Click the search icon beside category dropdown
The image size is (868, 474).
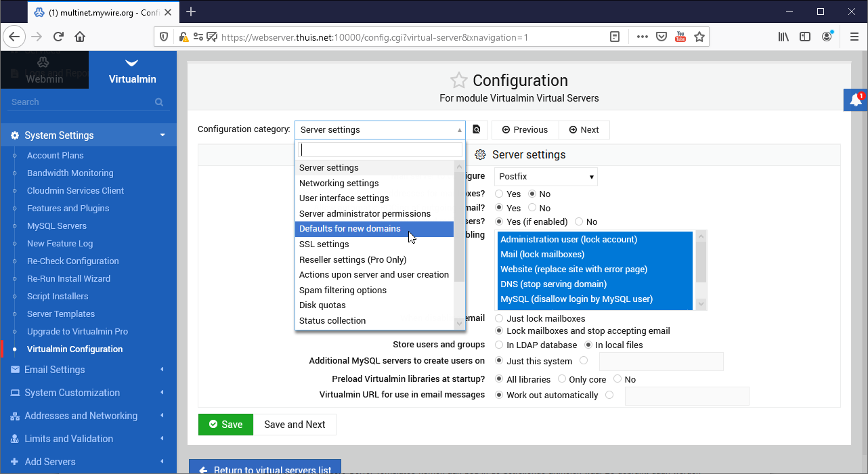[x=477, y=130]
